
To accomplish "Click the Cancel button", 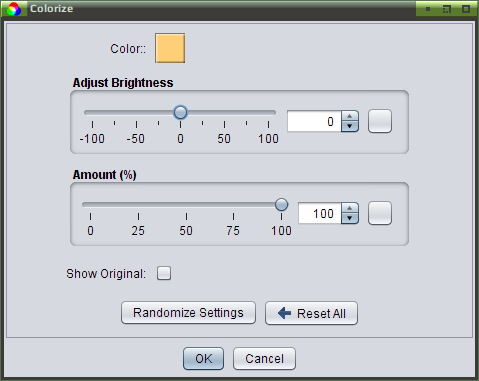I will (x=264, y=359).
